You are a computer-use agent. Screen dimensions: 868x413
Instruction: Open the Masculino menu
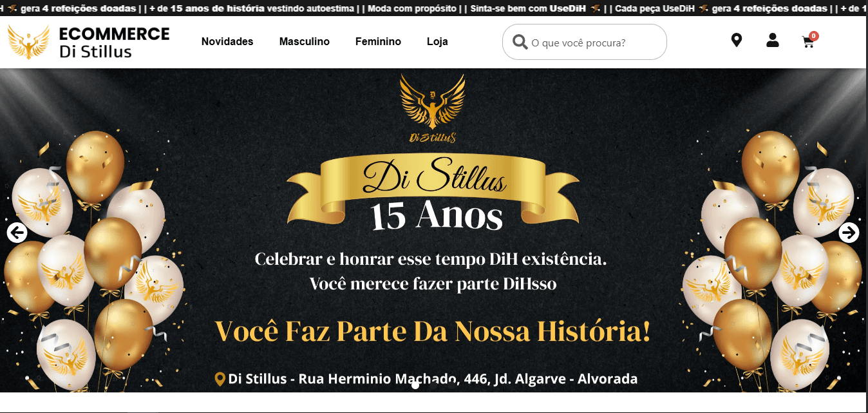[x=305, y=42]
